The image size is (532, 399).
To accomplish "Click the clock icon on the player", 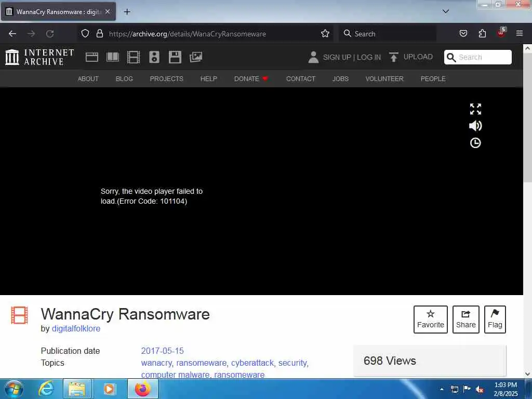I will 475,143.
